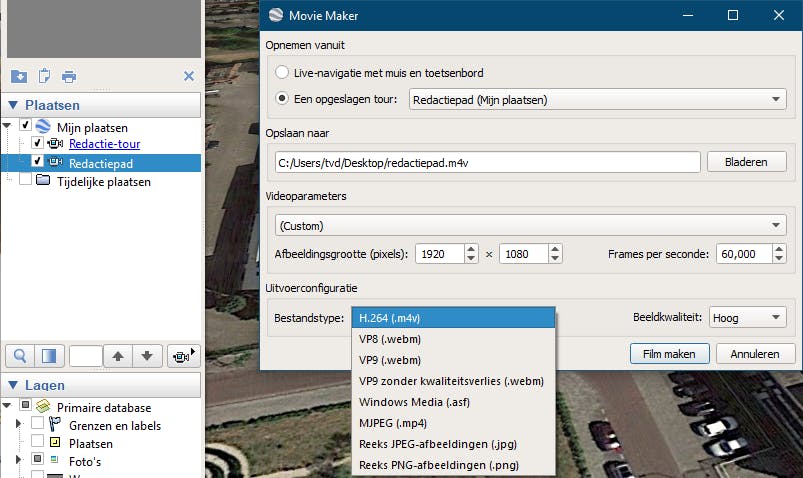
Task: Click the Movie Maker title bar logo
Action: point(276,15)
